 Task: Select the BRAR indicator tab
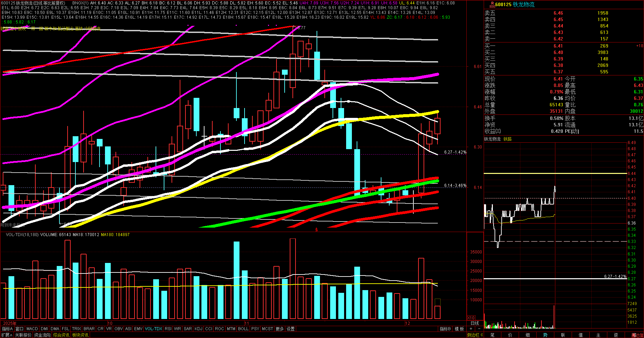click(89, 329)
